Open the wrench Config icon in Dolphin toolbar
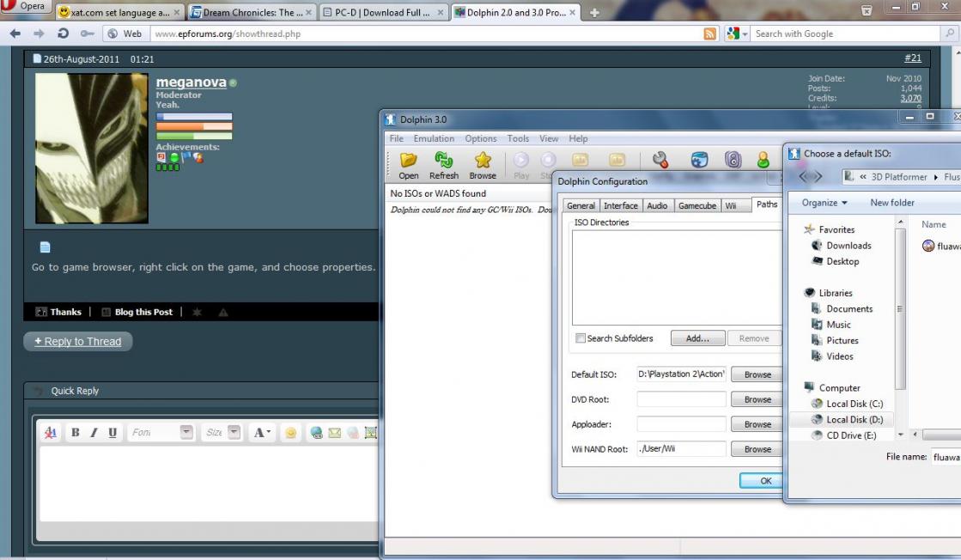 pyautogui.click(x=660, y=160)
